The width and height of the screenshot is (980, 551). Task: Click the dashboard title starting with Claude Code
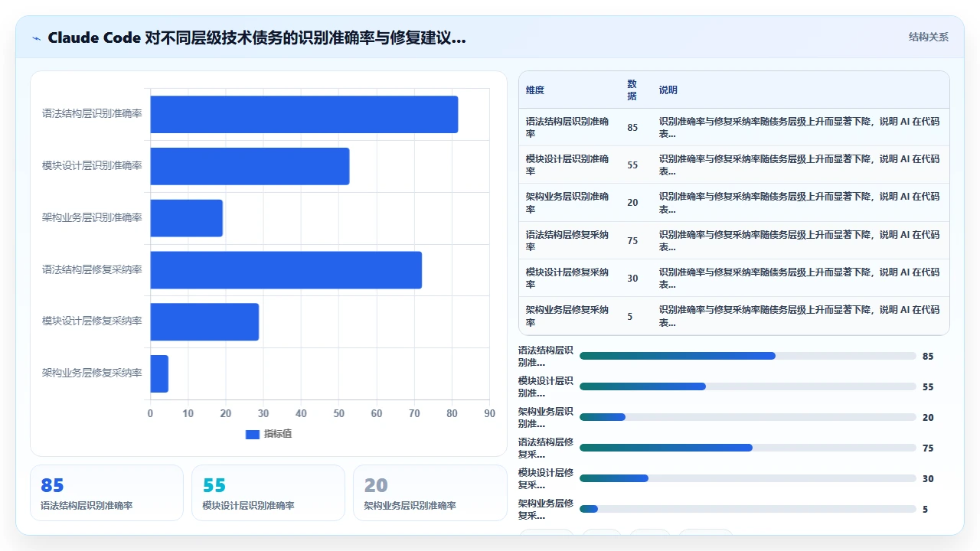pyautogui.click(x=256, y=37)
